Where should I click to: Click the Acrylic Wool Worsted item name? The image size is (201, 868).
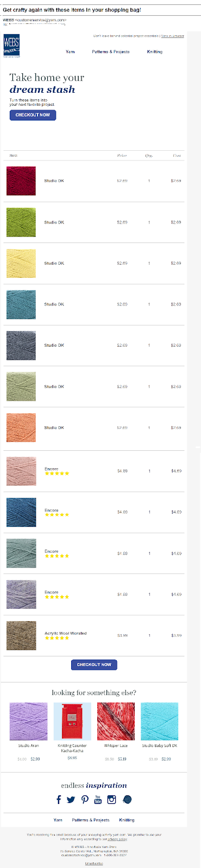pos(66,633)
